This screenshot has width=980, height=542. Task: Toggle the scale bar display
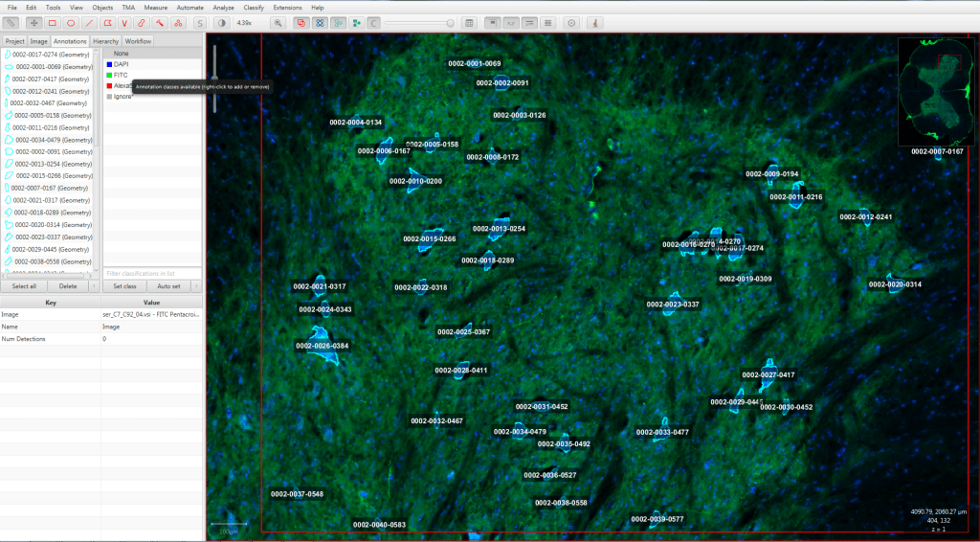(528, 22)
